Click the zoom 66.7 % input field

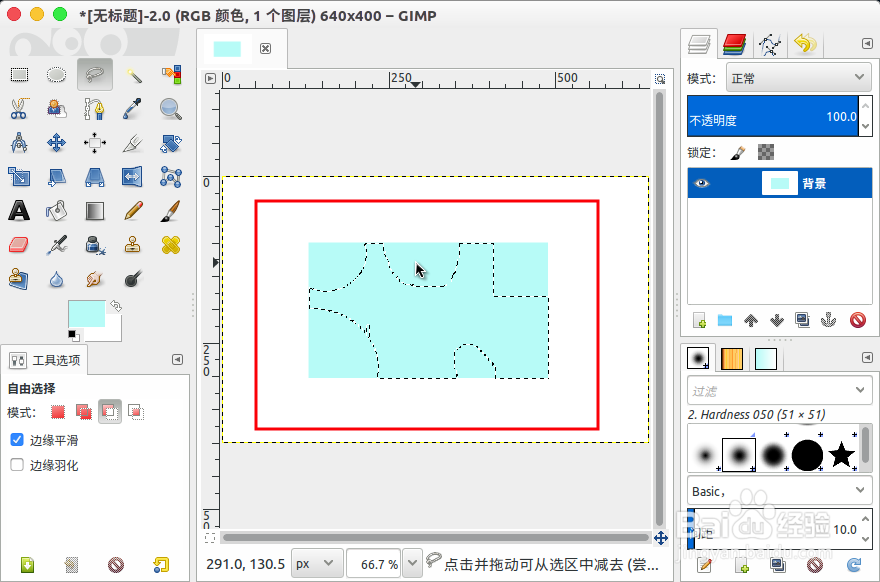(373, 563)
